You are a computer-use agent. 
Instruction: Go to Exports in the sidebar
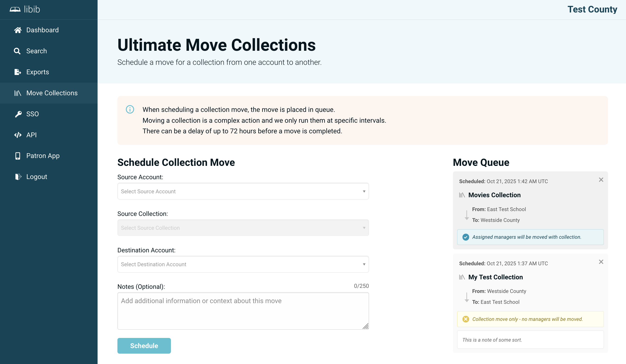[x=49, y=72]
